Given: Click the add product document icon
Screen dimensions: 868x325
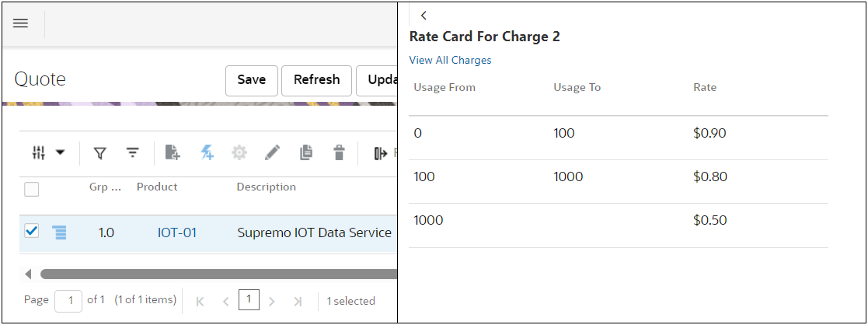Looking at the screenshot, I should click(x=173, y=153).
